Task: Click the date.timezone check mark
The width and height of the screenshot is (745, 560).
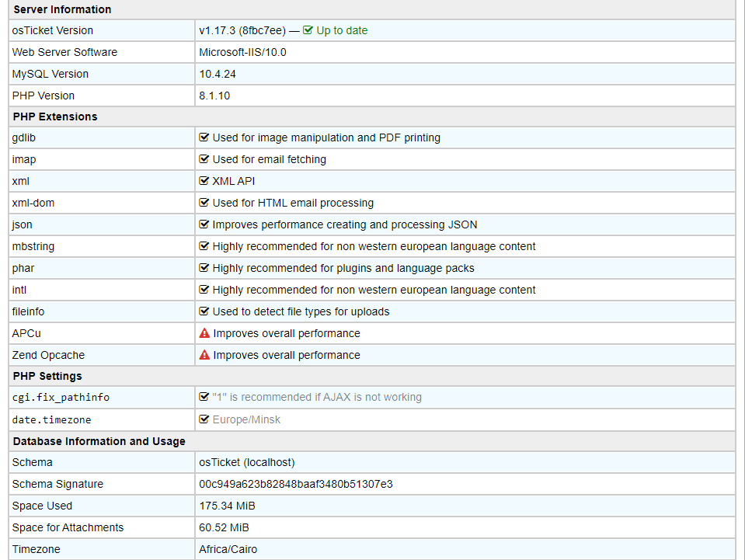Action: (204, 419)
